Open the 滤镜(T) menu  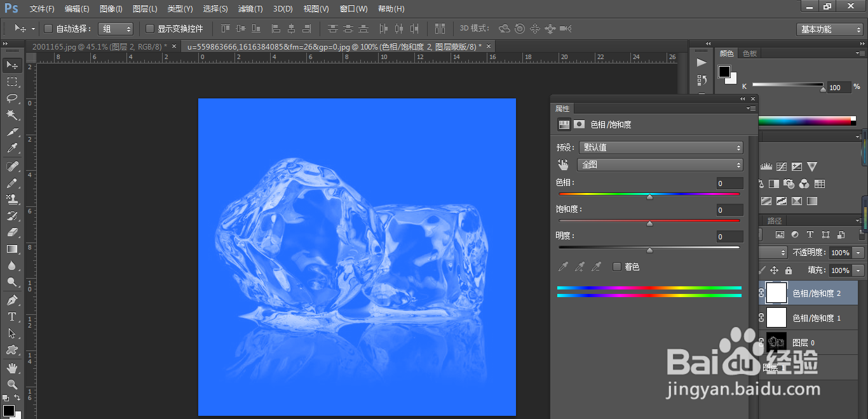coord(250,9)
